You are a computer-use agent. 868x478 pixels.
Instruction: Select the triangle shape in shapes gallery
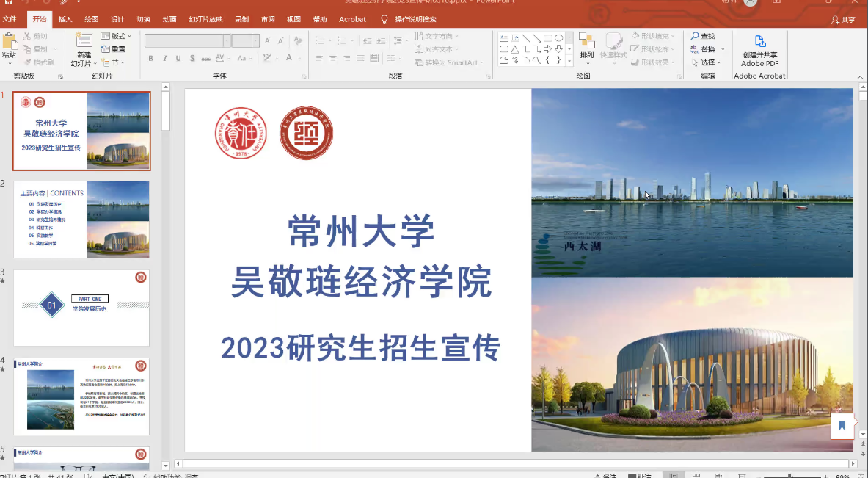tap(515, 49)
